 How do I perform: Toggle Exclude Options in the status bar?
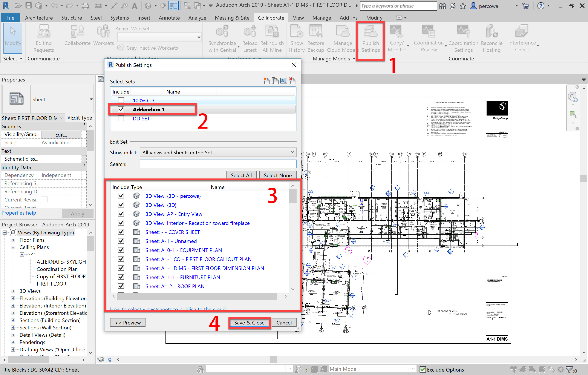(423, 370)
